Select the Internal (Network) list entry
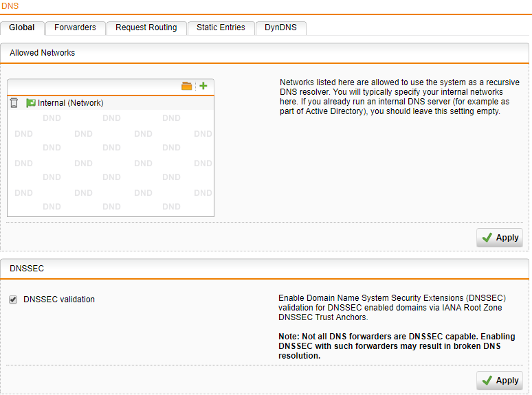The image size is (532, 395). point(70,103)
